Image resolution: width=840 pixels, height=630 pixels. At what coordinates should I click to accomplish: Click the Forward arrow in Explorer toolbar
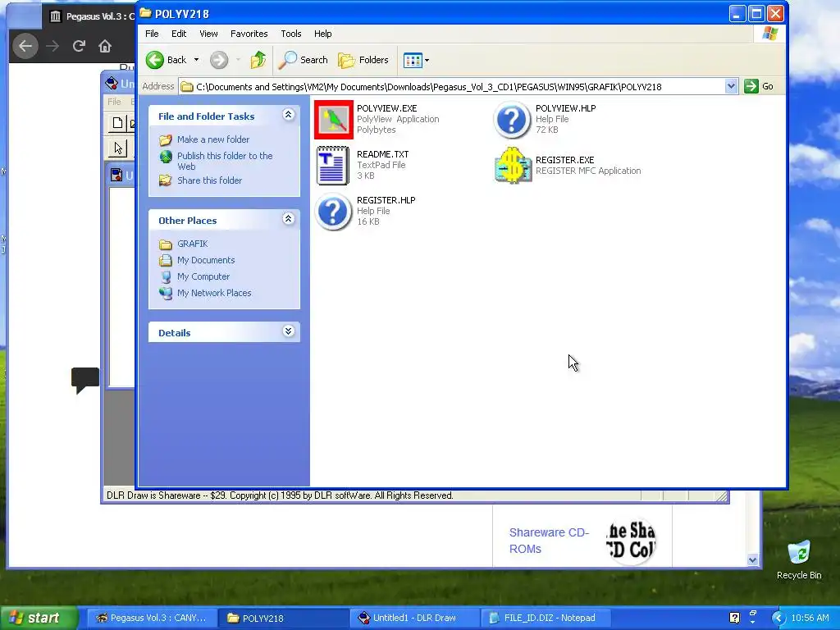[x=218, y=60]
